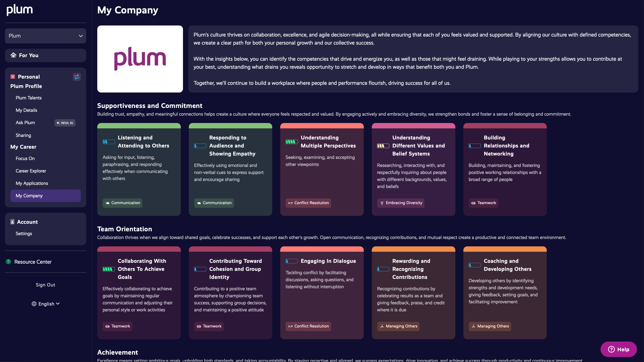Go to Plum Talents page

pos(29,98)
